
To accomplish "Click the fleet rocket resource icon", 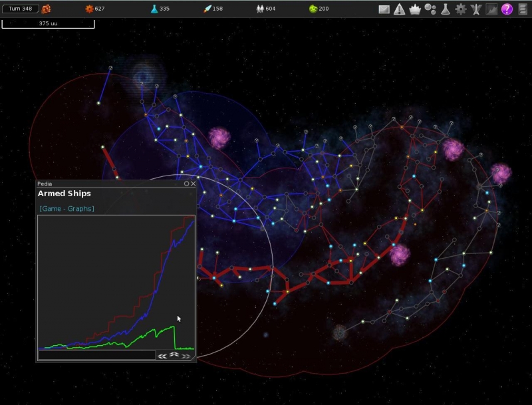I will 207,9.
